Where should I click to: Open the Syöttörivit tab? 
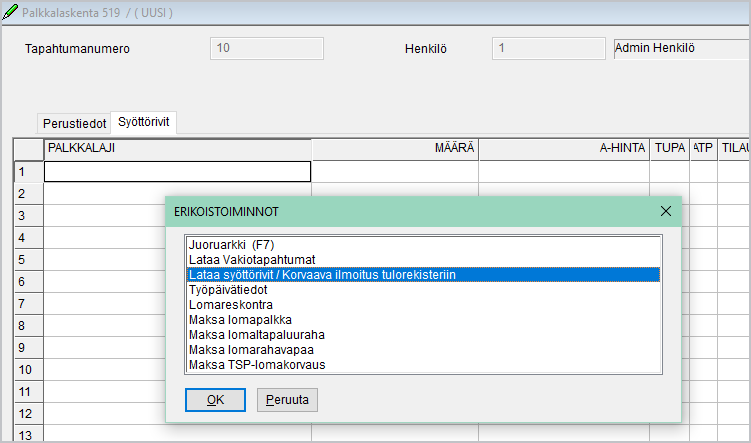click(144, 122)
